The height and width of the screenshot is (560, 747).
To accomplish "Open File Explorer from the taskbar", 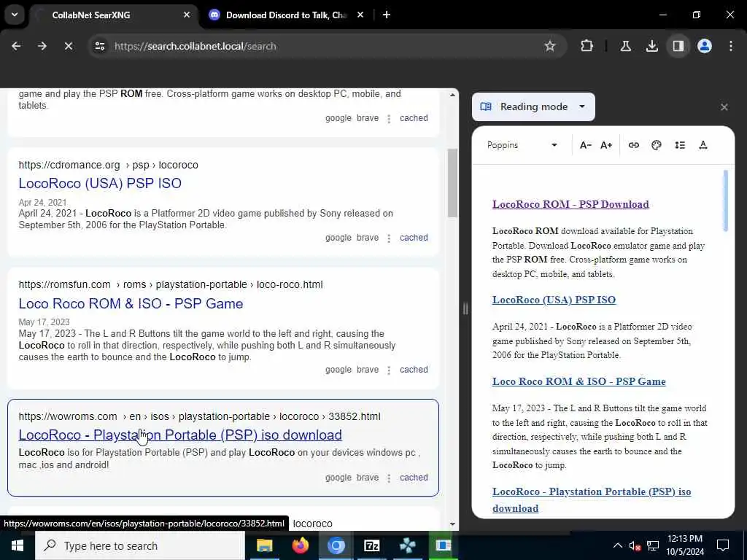I will point(264,545).
